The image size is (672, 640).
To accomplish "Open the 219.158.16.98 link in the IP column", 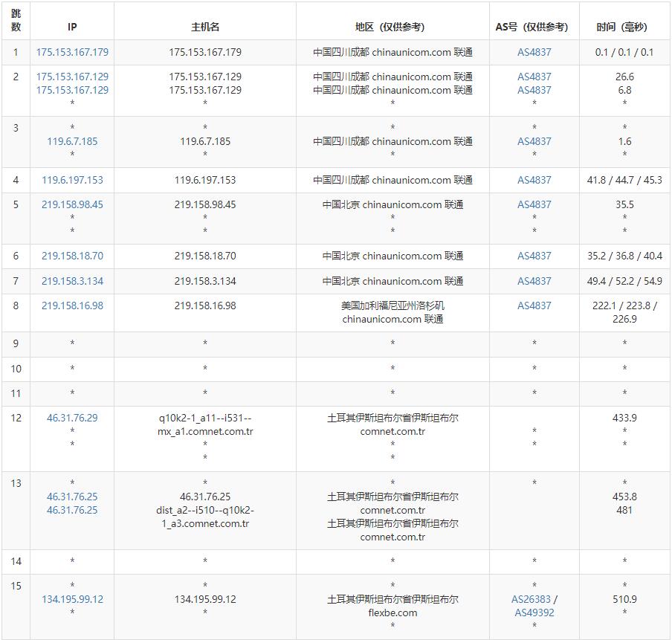I will coord(72,306).
